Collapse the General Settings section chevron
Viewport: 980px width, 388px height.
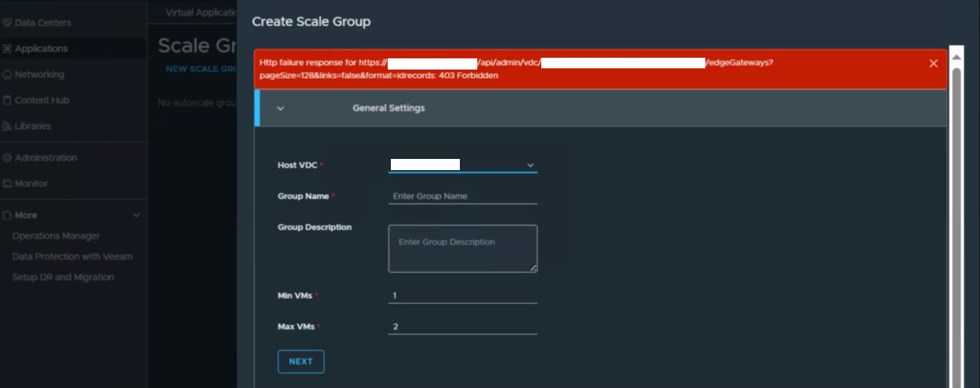click(280, 108)
